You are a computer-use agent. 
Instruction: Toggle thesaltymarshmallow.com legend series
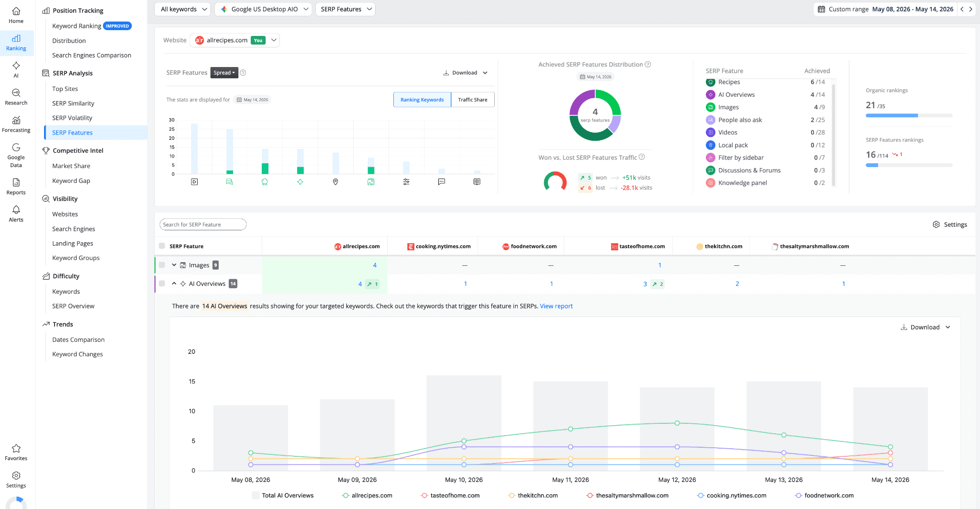[x=627, y=496]
